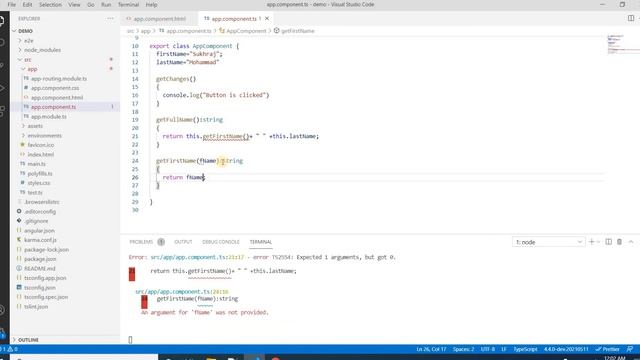
Task: Open the File menu
Action: click(x=11, y=4)
